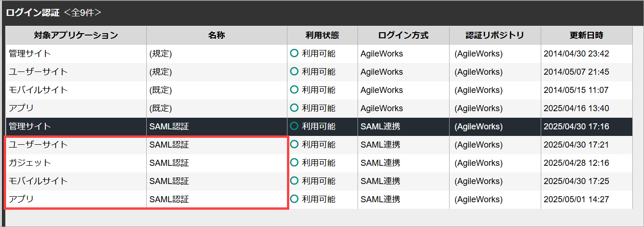
Task: Click date 2025/04/28 12:16
Action: coord(576,163)
